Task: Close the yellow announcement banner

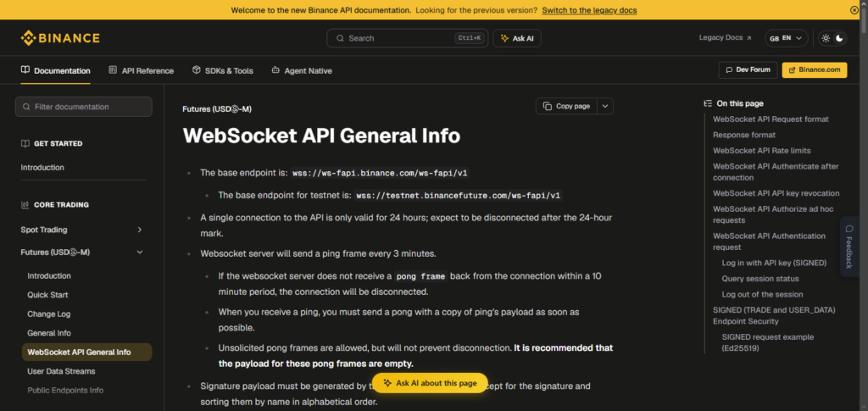Action: 854,10
